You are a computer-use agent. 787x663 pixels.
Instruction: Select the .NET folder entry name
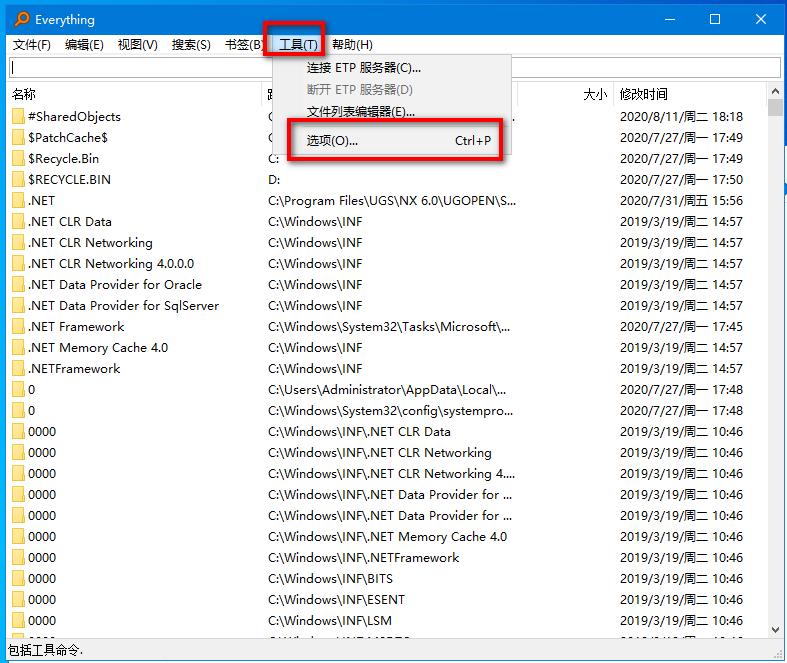point(41,201)
